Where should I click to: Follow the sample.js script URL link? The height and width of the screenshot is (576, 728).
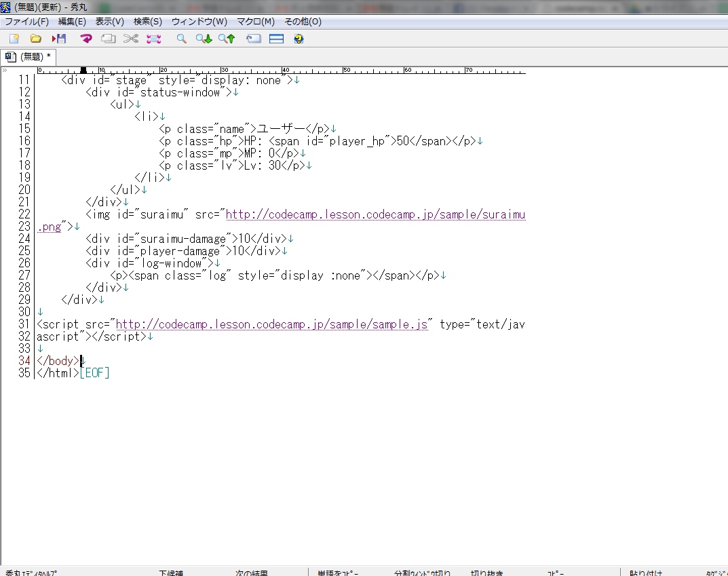(271, 324)
